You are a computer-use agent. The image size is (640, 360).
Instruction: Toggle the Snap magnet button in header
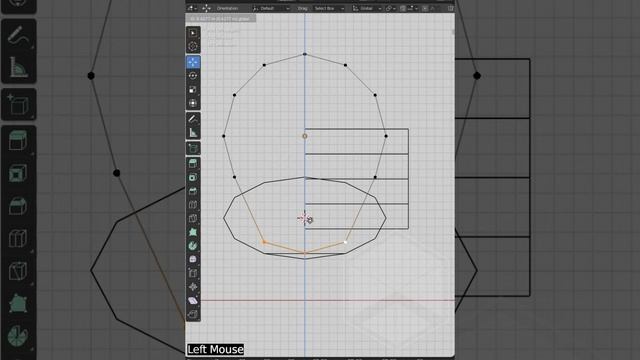pyautogui.click(x=403, y=8)
